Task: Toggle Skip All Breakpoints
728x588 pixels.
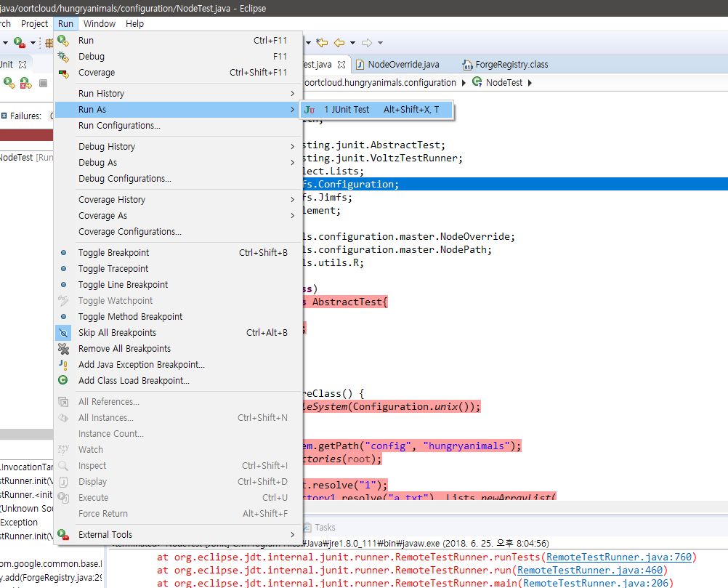Action: [177, 333]
